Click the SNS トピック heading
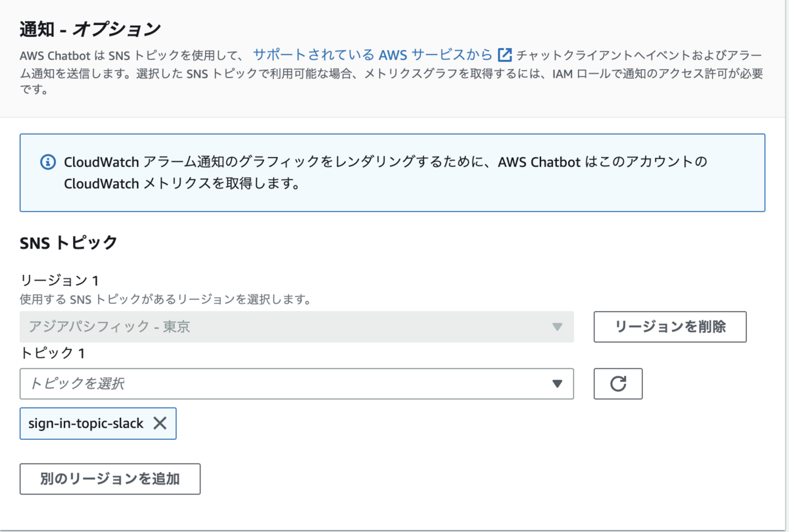Viewport: 789px width, 532px height. click(68, 243)
